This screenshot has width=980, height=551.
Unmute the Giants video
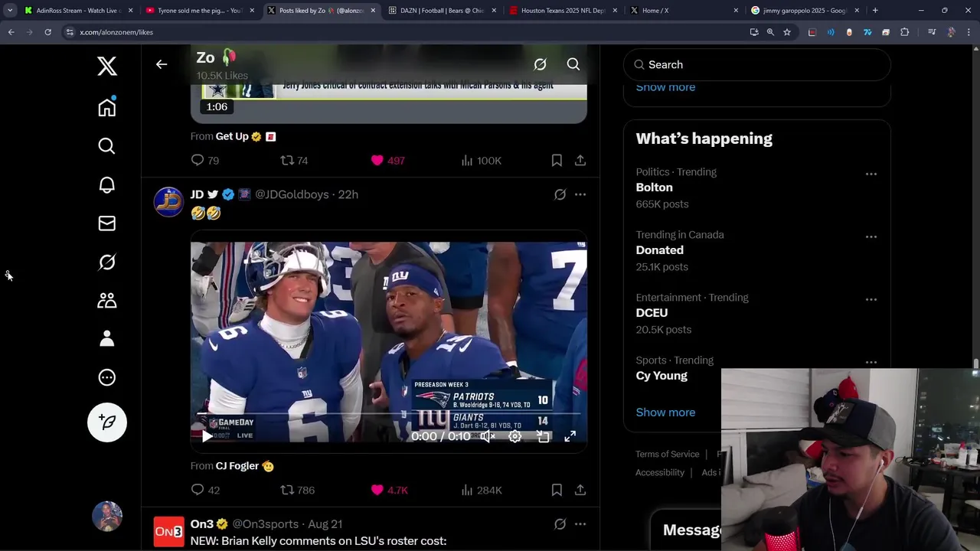[x=488, y=436]
